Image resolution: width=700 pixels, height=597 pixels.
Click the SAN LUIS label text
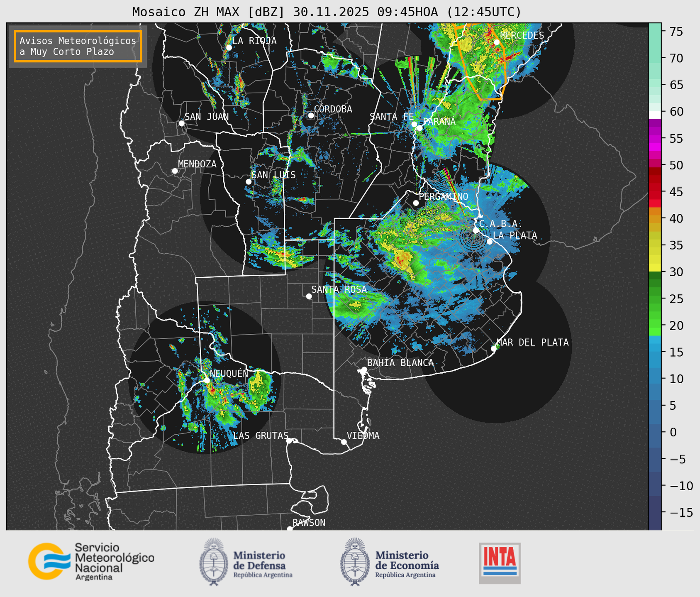click(274, 175)
